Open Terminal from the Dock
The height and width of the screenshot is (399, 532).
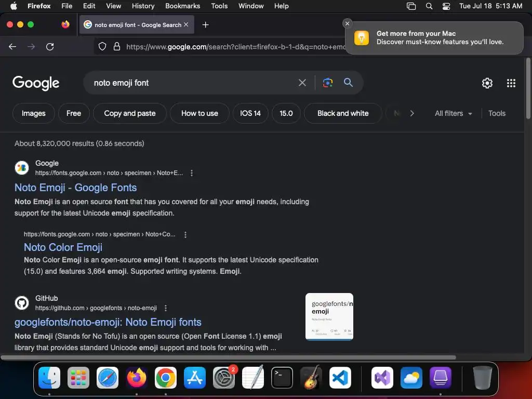coord(282,378)
